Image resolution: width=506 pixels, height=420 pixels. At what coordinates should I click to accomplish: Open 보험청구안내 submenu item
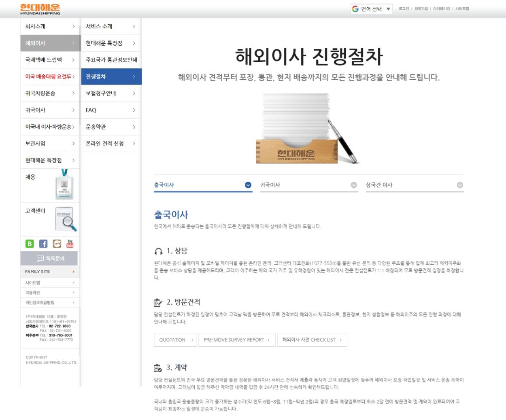(x=111, y=93)
